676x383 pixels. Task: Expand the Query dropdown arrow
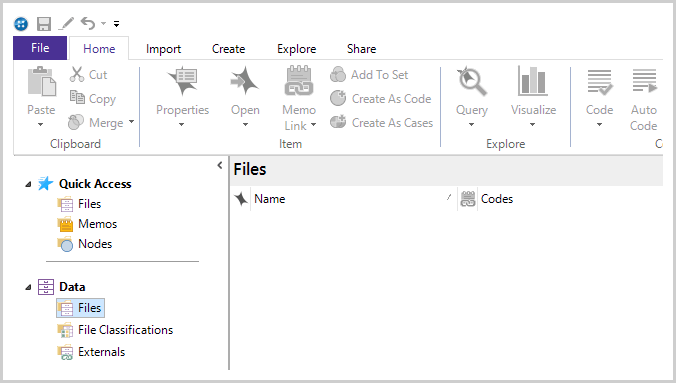[x=471, y=125]
